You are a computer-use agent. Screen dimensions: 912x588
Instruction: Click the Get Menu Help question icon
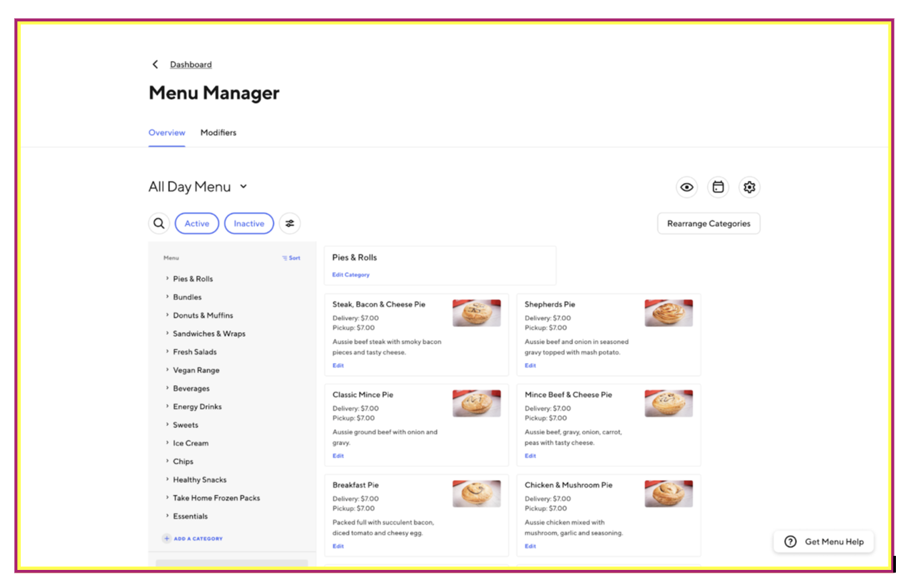[x=790, y=542]
